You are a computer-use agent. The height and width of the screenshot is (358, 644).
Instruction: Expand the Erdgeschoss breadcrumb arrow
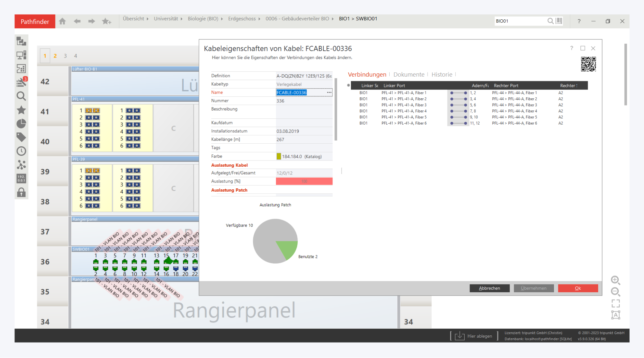pos(259,19)
